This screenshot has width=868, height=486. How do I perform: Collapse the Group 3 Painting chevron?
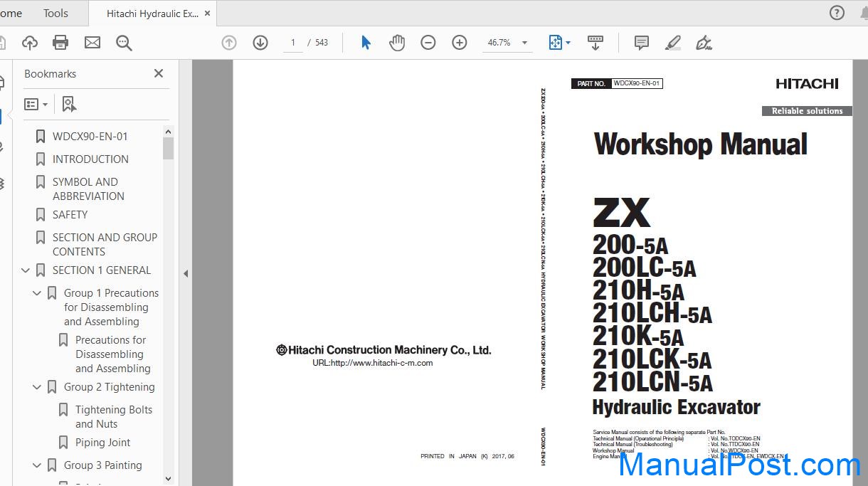pos(37,465)
